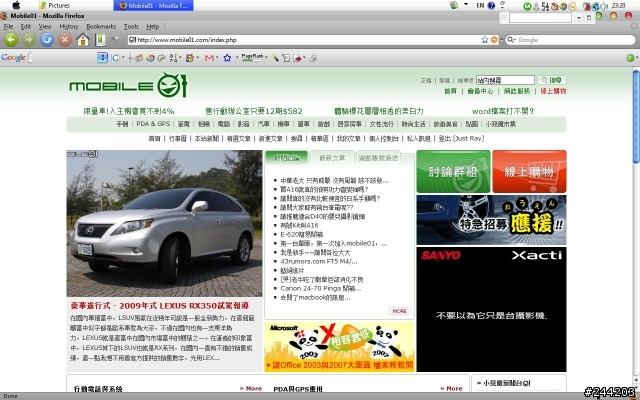The image size is (640, 400).
Task: Open the Lexus RX350 car photo
Action: click(164, 223)
